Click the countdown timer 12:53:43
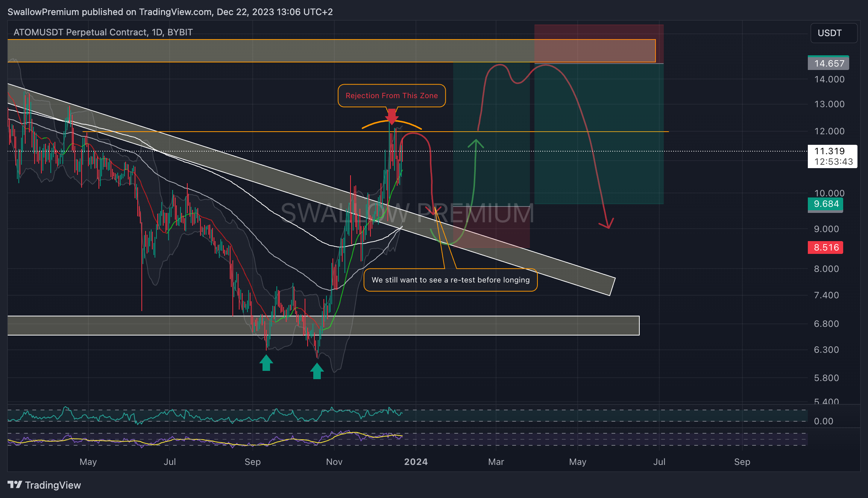868x498 pixels. click(833, 162)
